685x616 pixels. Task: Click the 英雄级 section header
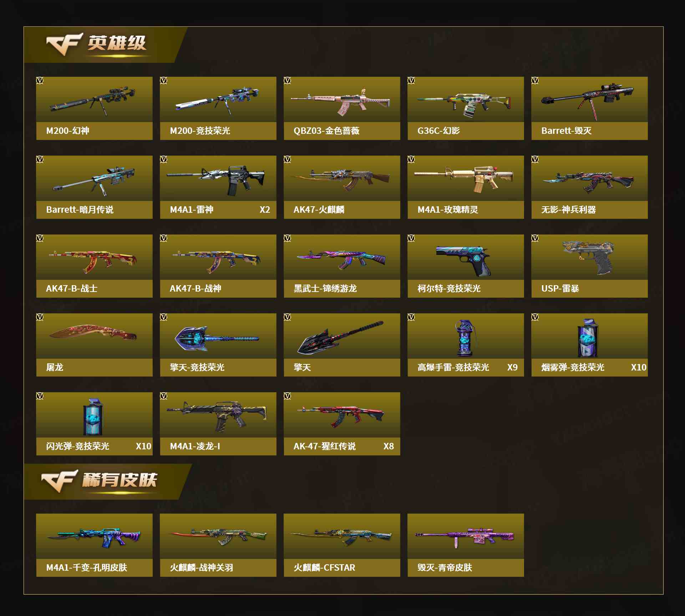point(106,45)
